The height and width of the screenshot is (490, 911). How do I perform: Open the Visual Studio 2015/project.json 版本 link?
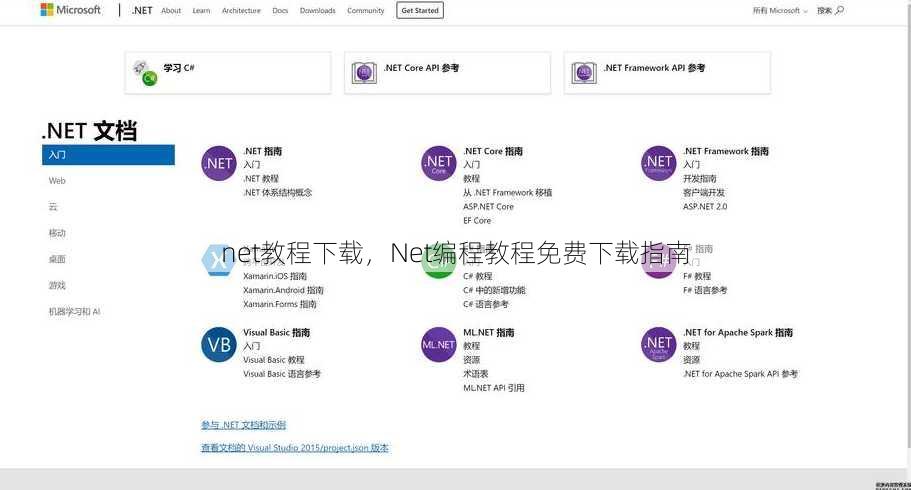pyautogui.click(x=295, y=448)
